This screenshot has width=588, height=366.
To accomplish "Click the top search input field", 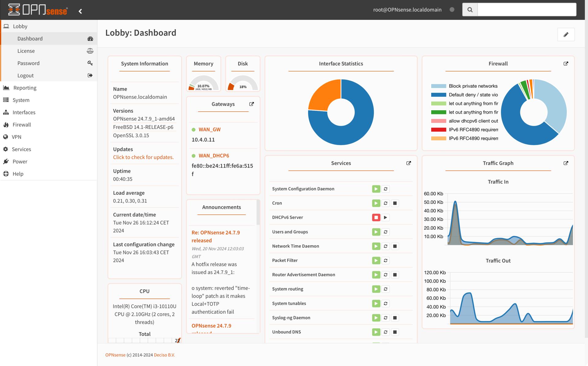I will 527,10.
